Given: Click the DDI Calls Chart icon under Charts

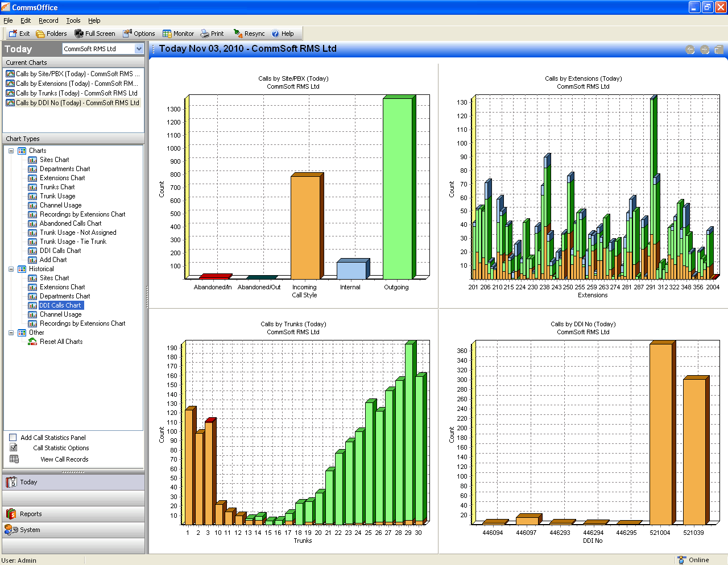Looking at the screenshot, I should [32, 251].
